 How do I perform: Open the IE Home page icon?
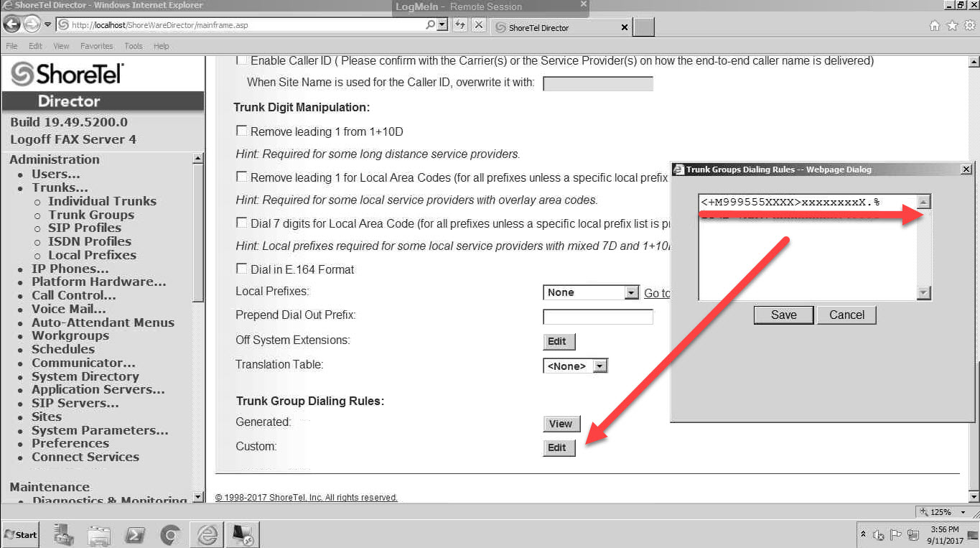[934, 26]
